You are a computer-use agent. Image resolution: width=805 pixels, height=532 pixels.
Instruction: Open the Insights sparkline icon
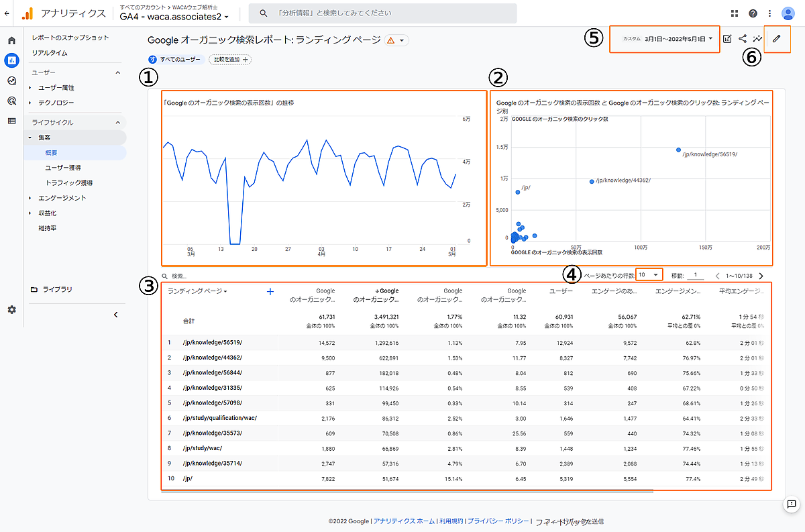pos(758,39)
